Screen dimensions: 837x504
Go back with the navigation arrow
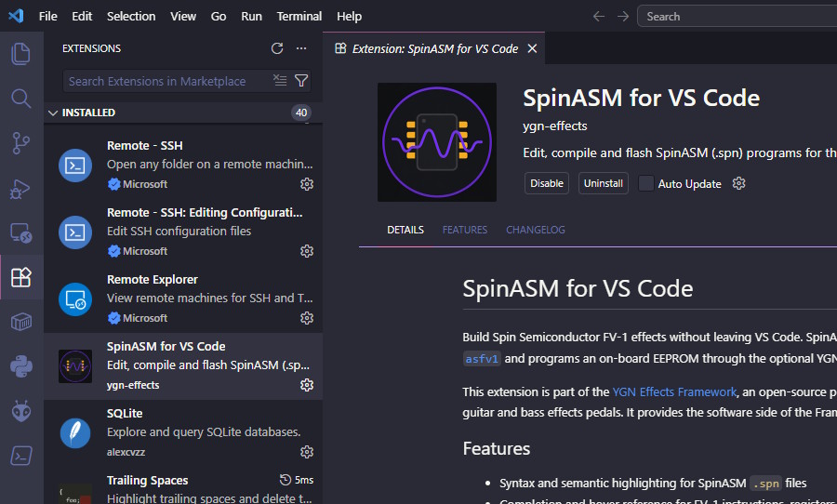[598, 17]
